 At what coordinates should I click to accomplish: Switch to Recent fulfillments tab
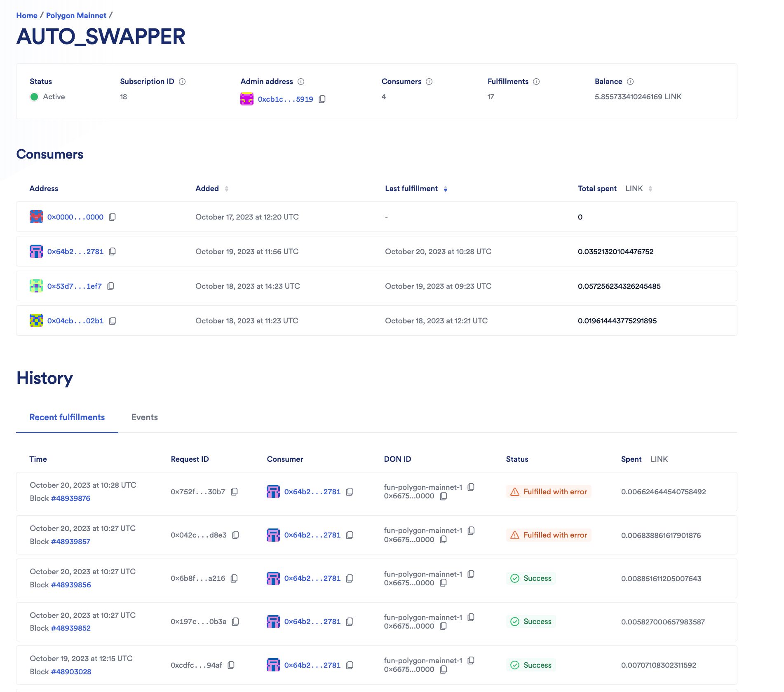[67, 417]
